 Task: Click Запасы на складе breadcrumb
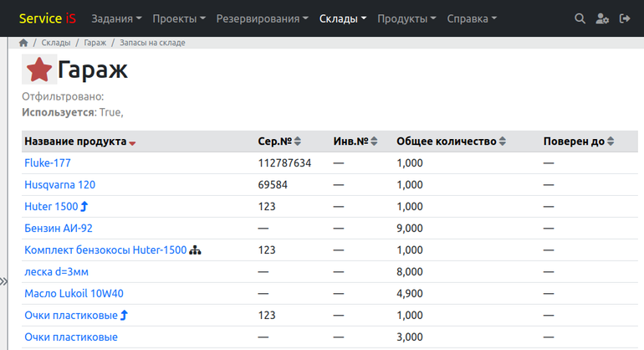(152, 43)
